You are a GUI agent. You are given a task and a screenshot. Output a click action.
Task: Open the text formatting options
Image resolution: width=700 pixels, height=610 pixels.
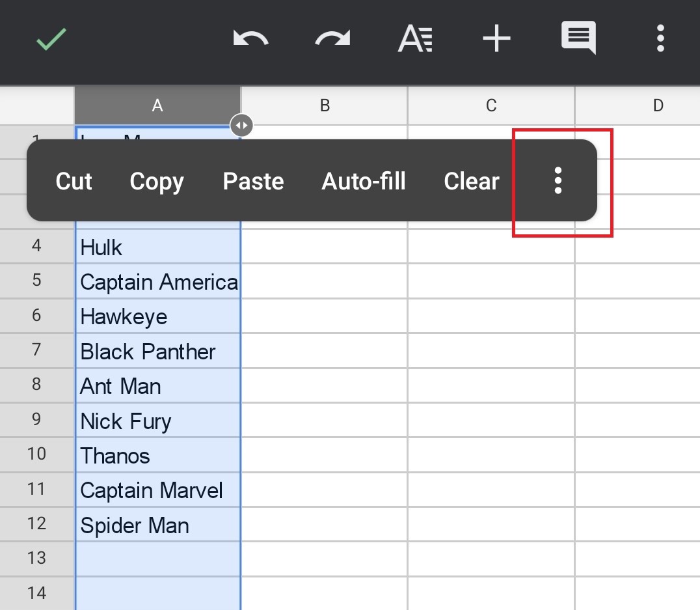click(x=415, y=39)
